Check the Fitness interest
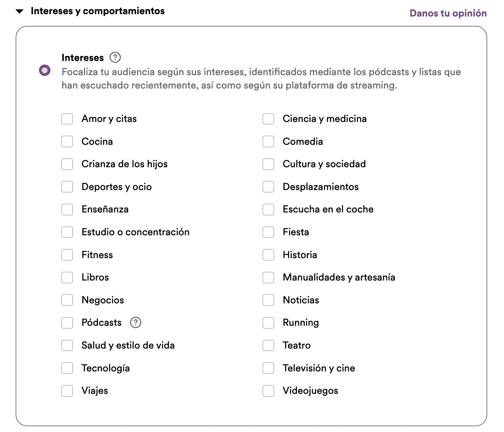The height and width of the screenshot is (432, 504). click(x=67, y=255)
